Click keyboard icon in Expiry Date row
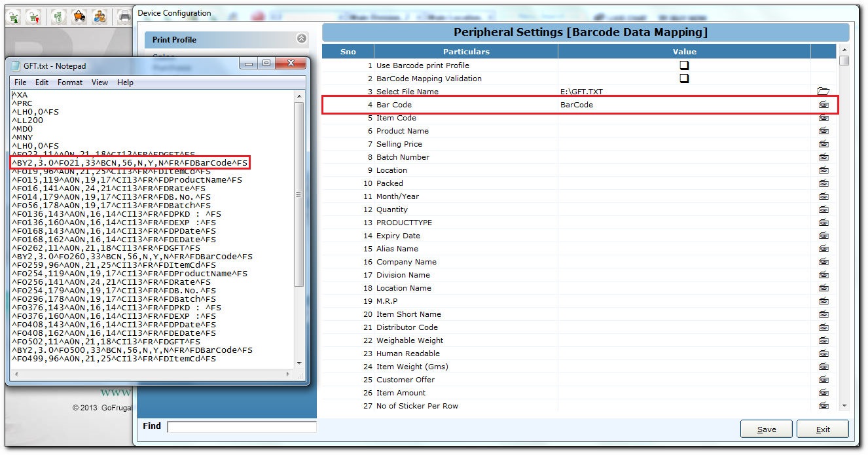Viewport: 868px width, 455px height. 823,236
